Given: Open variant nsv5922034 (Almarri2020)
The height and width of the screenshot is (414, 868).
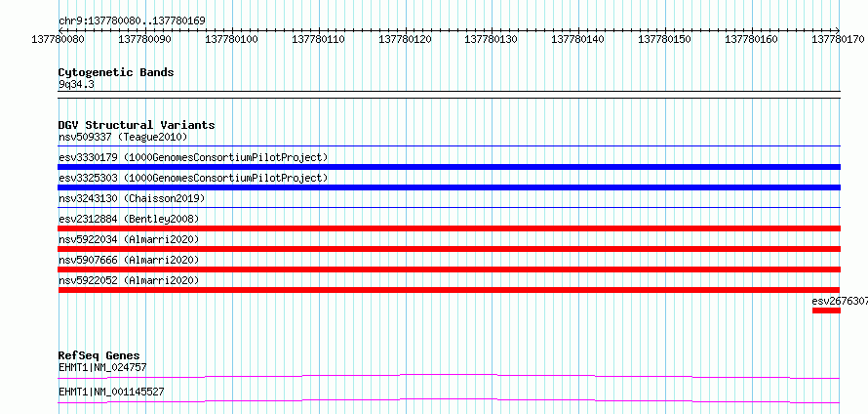Looking at the screenshot, I should click(x=129, y=239).
